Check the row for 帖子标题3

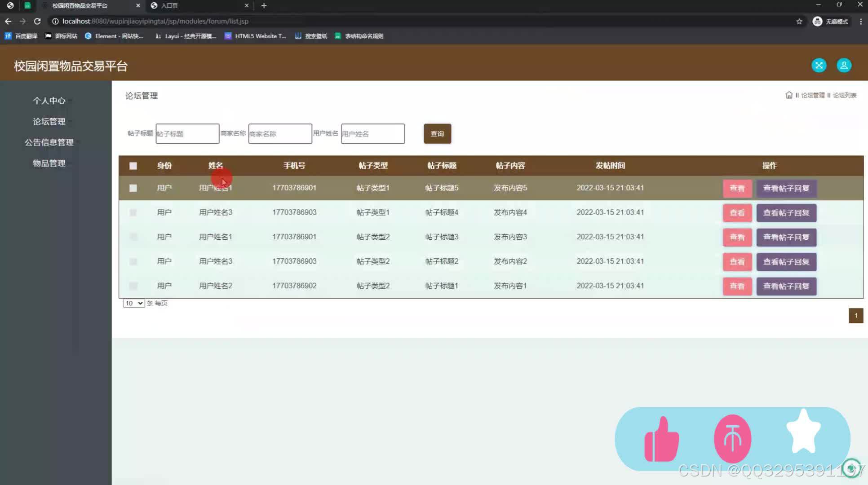(x=133, y=237)
